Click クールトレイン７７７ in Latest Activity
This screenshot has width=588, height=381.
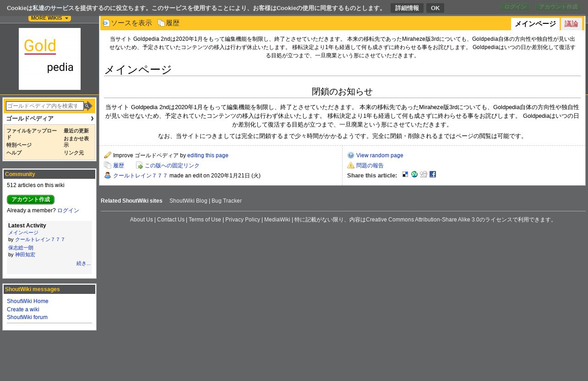[40, 240]
